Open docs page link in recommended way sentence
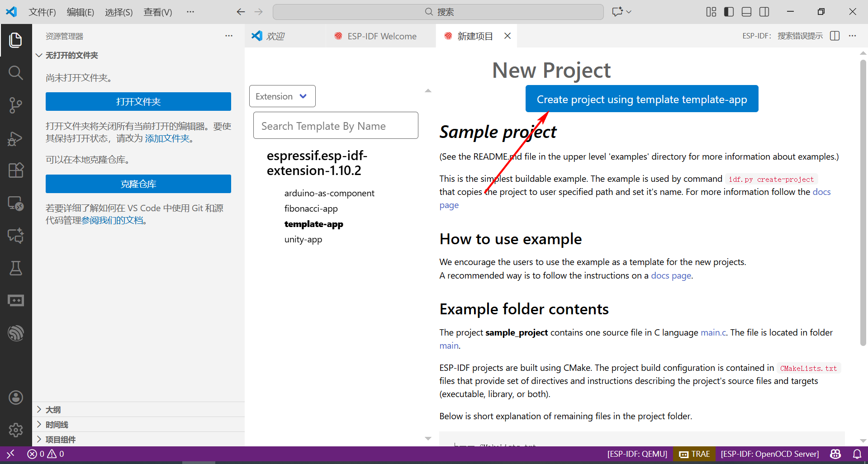The image size is (868, 464). click(x=671, y=275)
